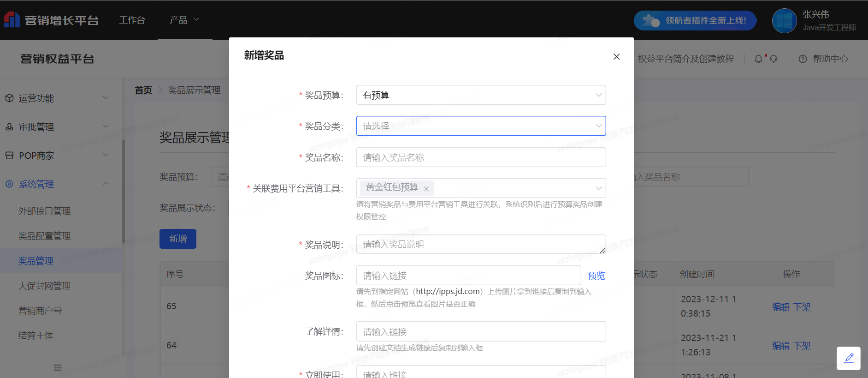Screen dimensions: 868x378
Task: Open the 产品 dropdown menu
Action: click(x=184, y=20)
